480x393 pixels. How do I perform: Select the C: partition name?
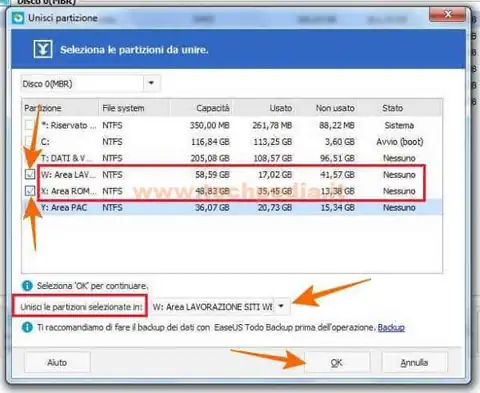coord(45,142)
